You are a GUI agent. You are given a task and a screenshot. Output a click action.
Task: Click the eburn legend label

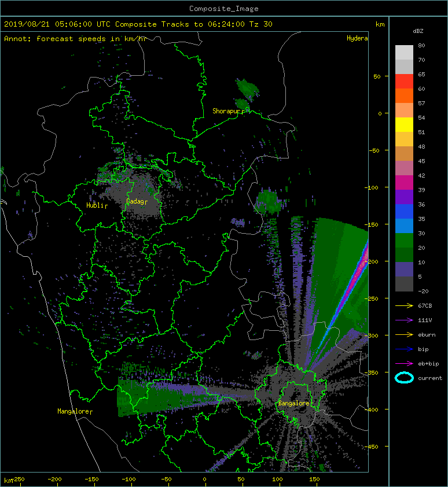(x=427, y=335)
